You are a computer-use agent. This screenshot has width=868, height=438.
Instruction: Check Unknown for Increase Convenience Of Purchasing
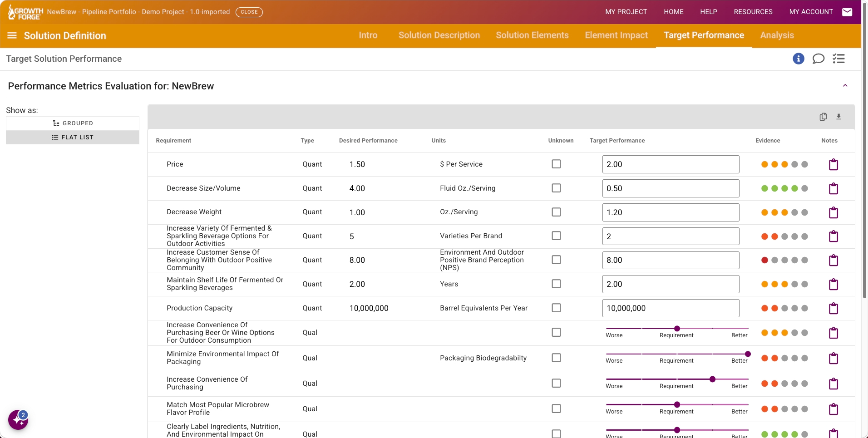tap(556, 383)
